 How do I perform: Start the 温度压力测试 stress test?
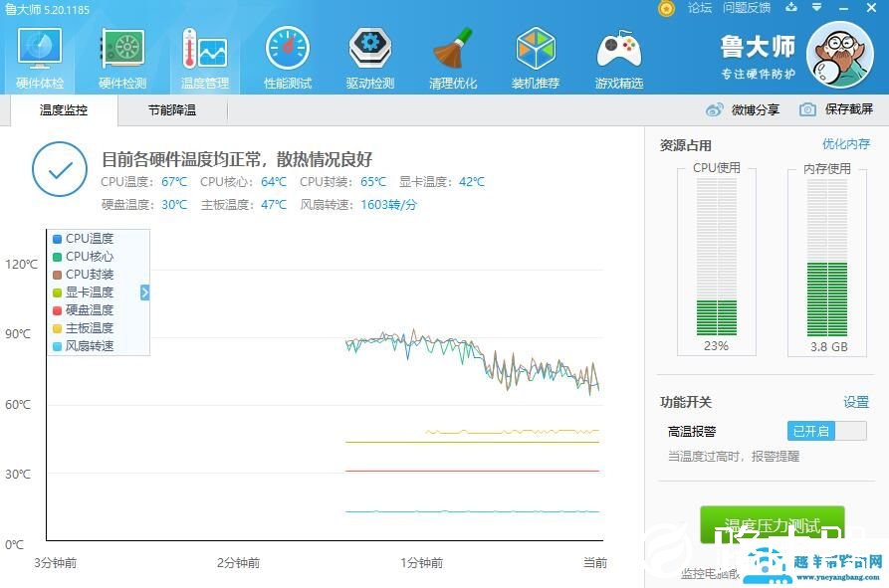tap(773, 525)
